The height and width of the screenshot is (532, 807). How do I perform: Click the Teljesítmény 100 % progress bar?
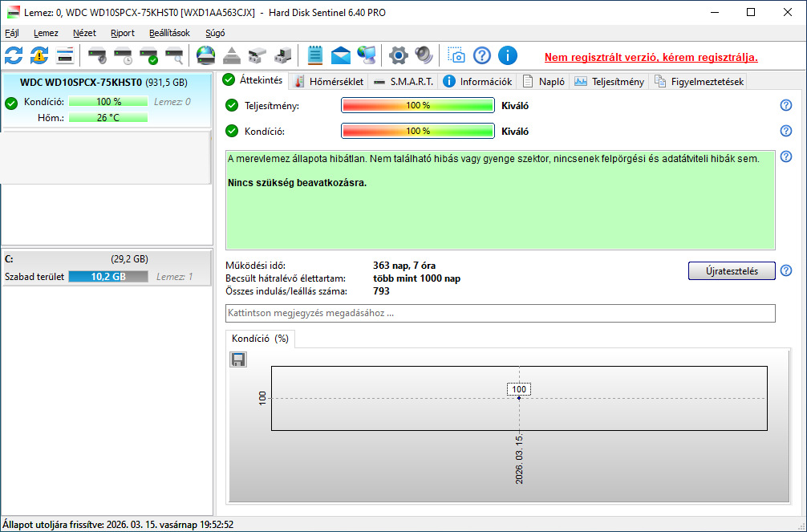point(417,105)
